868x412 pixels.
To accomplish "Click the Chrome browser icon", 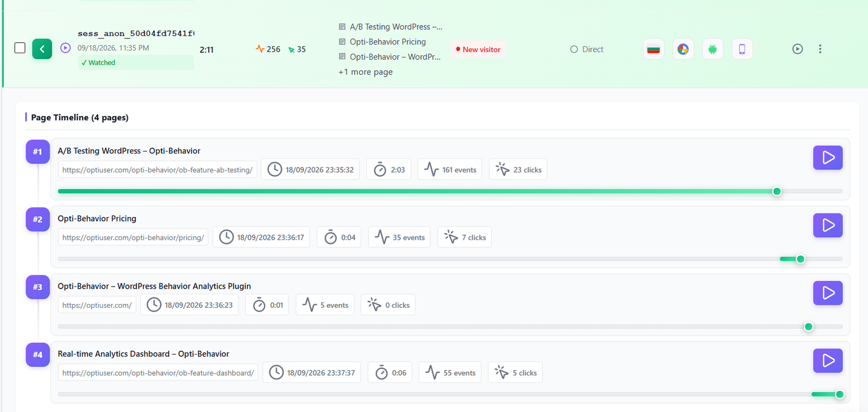I will pyautogui.click(x=683, y=49).
